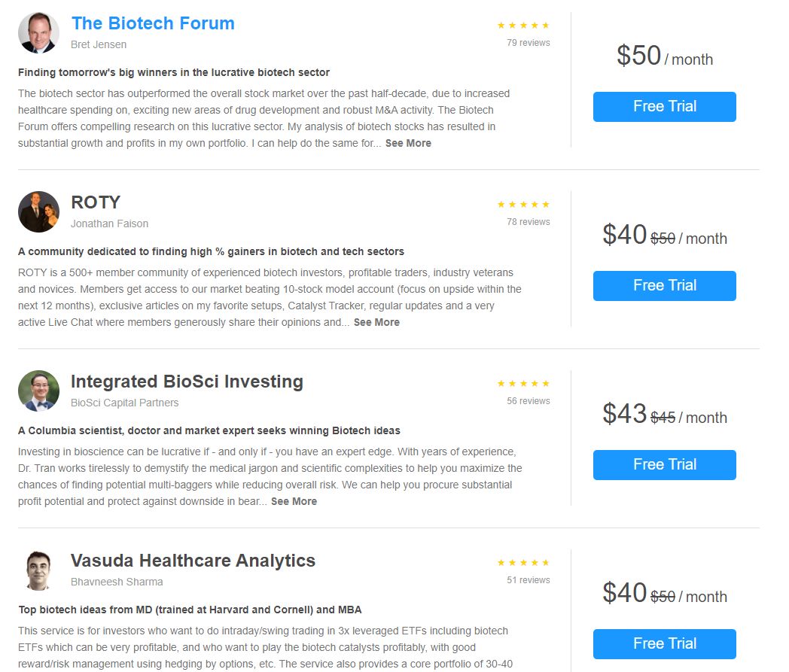Start Free Trial for Vasuda Healthcare Analytics
The height and width of the screenshot is (672, 789).
coord(664,644)
